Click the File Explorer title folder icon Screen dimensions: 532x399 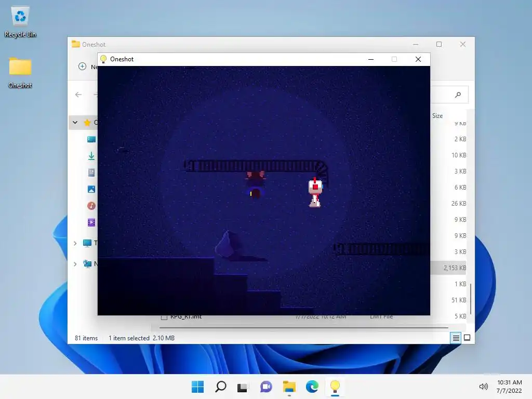click(x=76, y=44)
